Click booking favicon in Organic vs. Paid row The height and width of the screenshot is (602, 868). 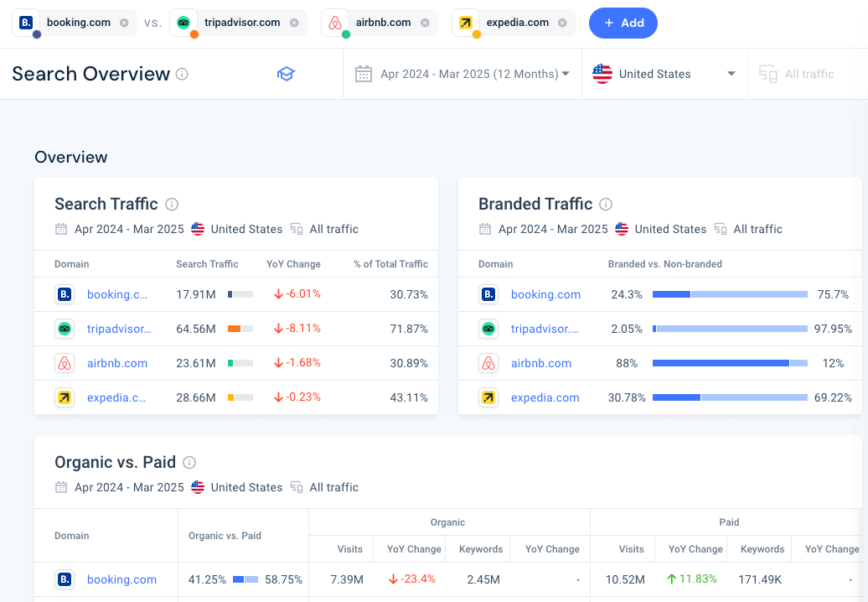[65, 579]
